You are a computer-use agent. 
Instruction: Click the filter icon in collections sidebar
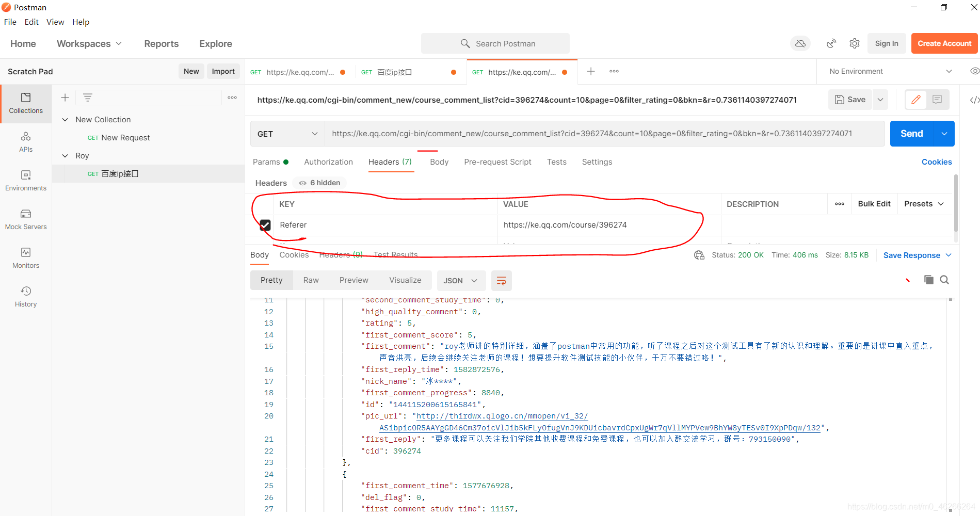[x=88, y=98]
